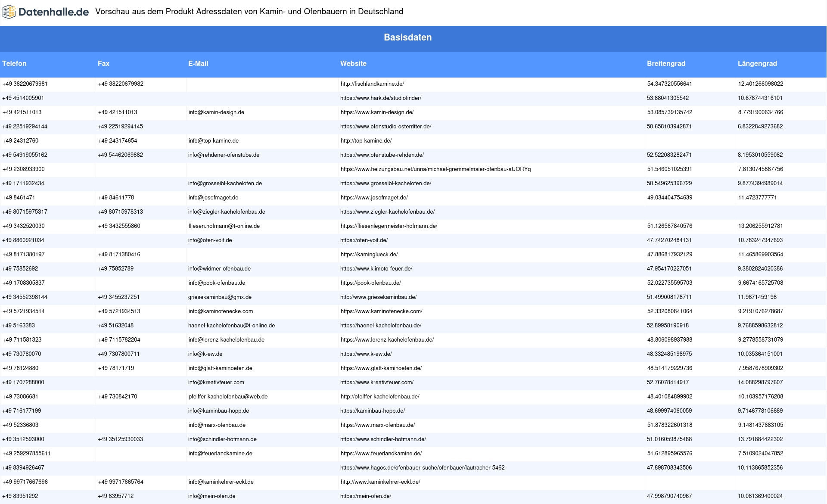Select latitude value 54.347320556641
The image size is (827, 504).
(669, 84)
